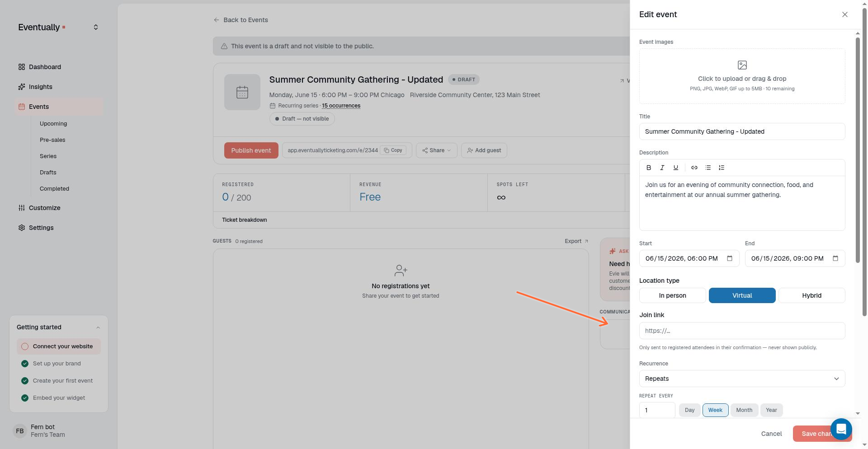Export the guests list
This screenshot has width=868, height=449.
[x=576, y=241]
